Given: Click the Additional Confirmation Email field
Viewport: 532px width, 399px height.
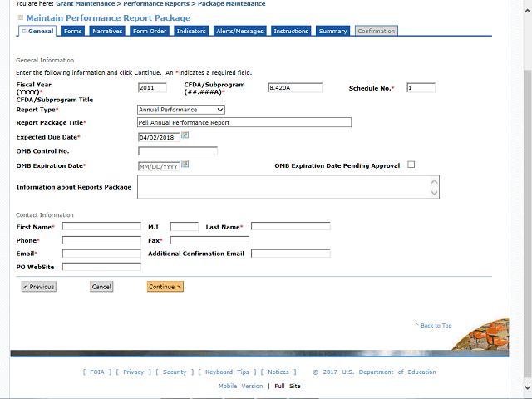Looking at the screenshot, I should coord(291,254).
